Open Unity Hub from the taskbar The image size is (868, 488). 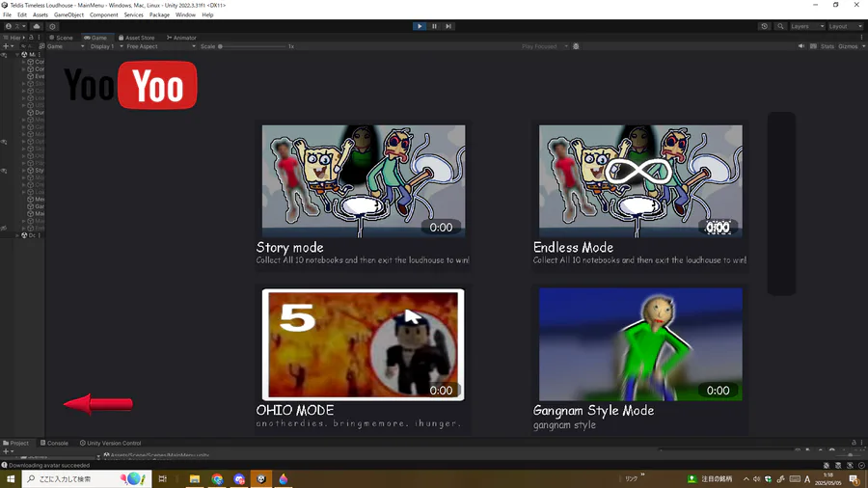[261, 479]
